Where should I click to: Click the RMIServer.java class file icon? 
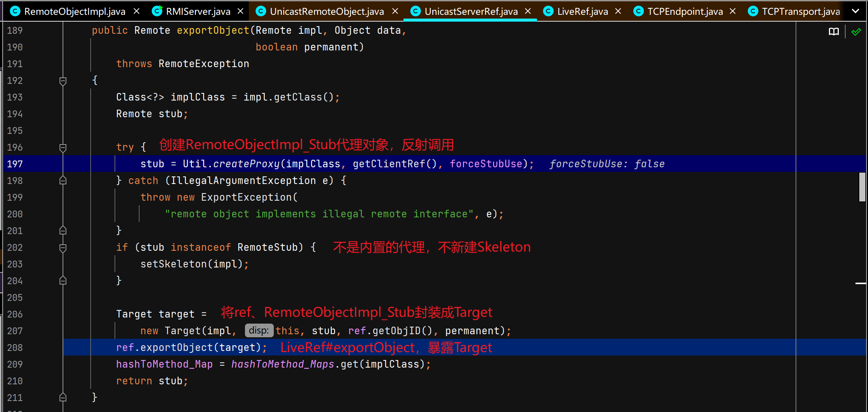157,11
